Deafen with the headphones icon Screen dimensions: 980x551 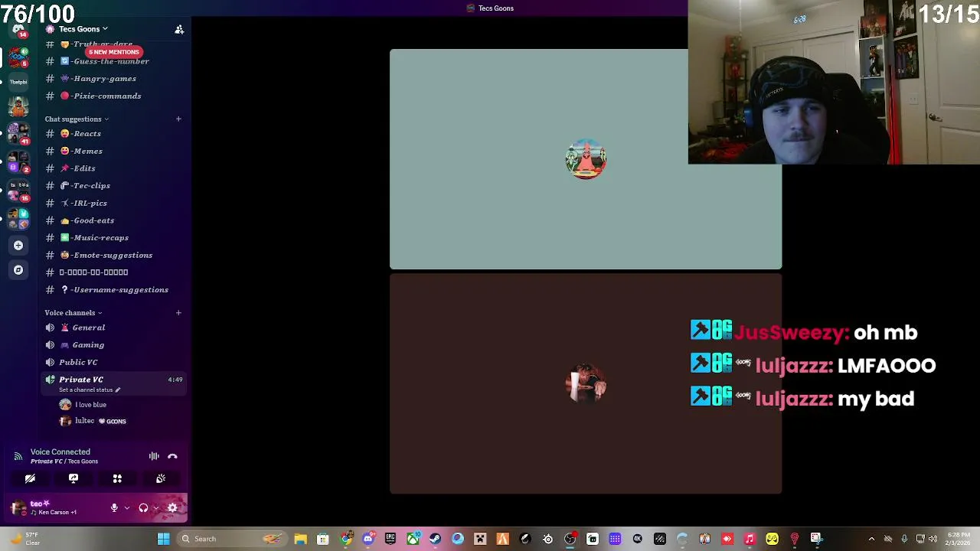(x=143, y=507)
